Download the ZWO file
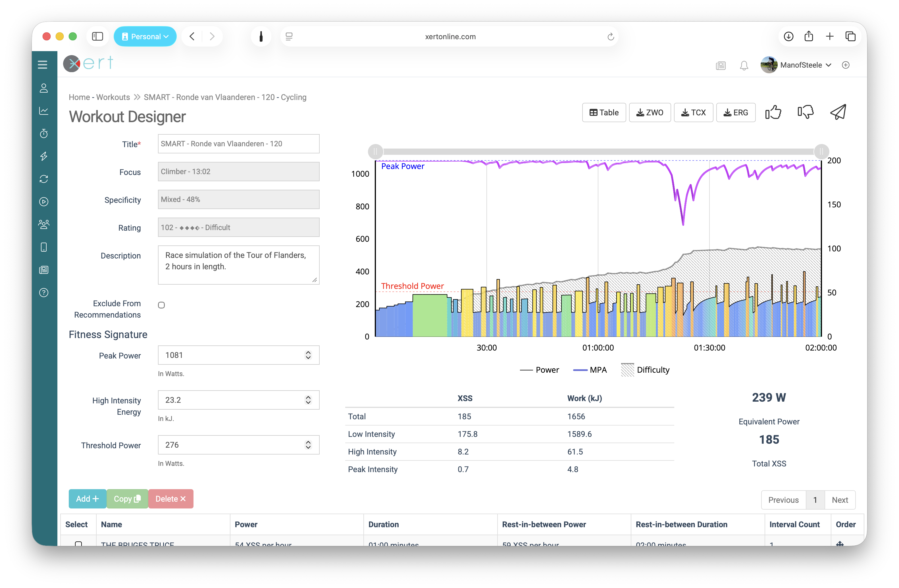This screenshot has height=588, width=899. click(650, 112)
